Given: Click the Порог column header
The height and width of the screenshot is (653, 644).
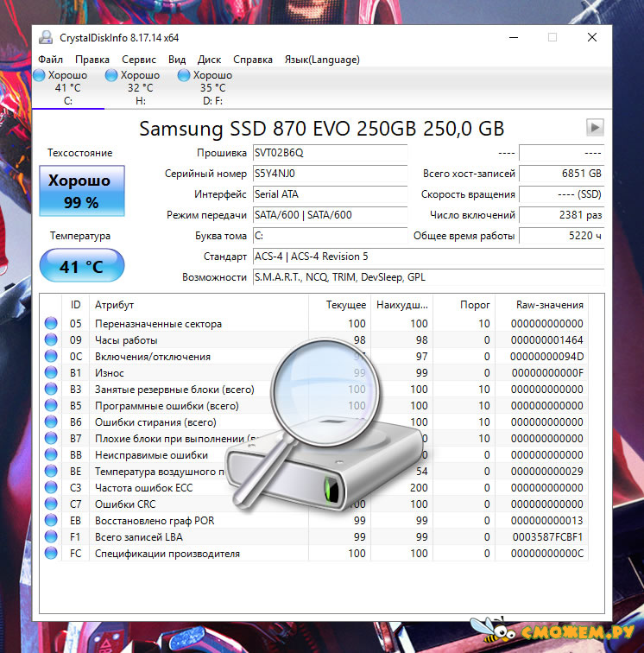Looking at the screenshot, I should tap(464, 305).
